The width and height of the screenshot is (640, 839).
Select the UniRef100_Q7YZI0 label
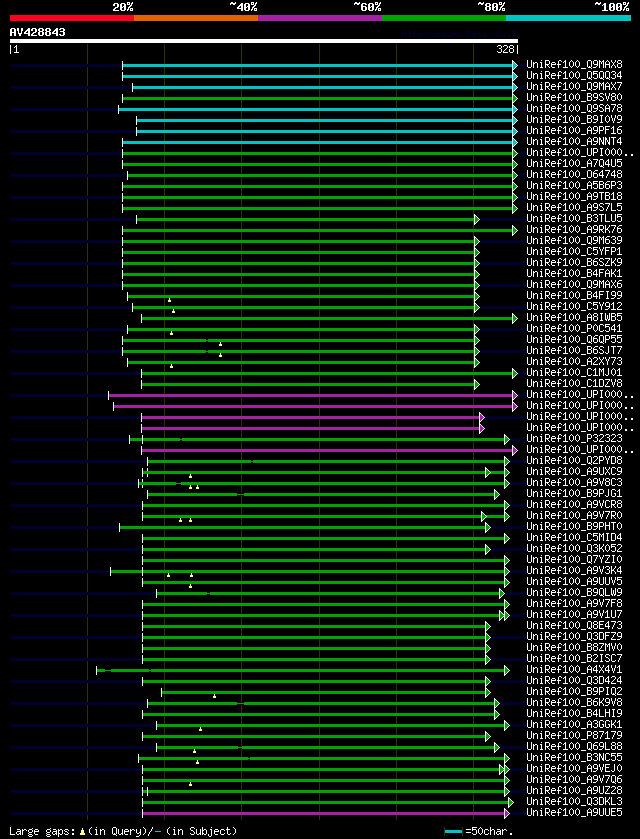click(x=574, y=559)
